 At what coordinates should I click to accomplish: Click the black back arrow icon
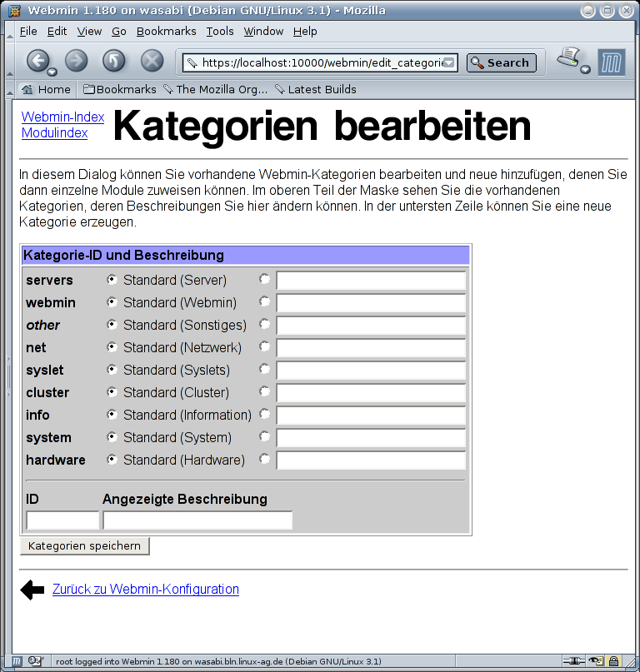click(x=32, y=590)
